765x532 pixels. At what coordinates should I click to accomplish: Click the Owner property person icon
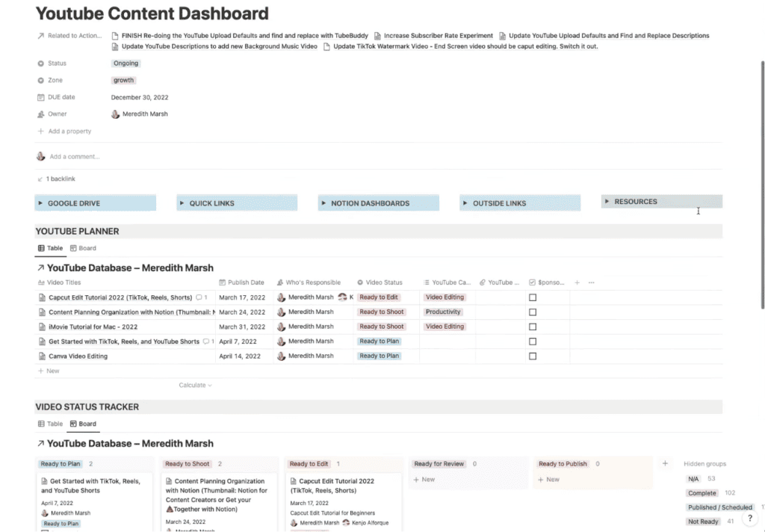point(41,114)
